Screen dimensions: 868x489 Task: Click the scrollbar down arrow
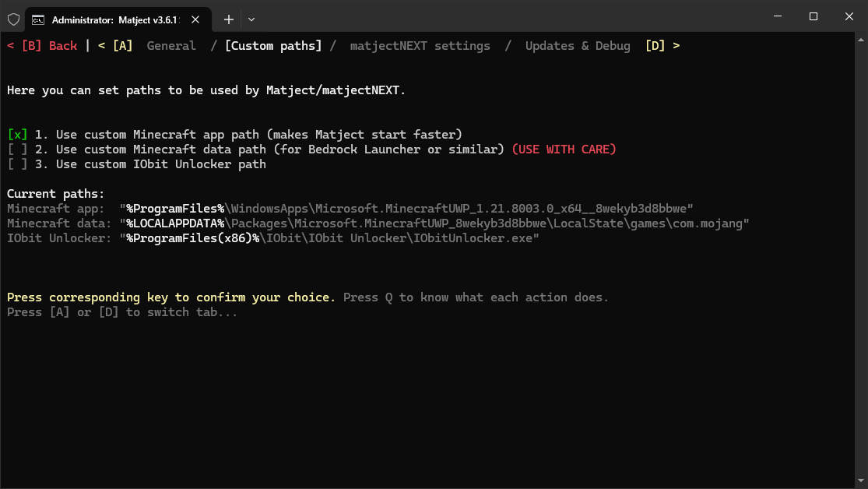pos(861,480)
